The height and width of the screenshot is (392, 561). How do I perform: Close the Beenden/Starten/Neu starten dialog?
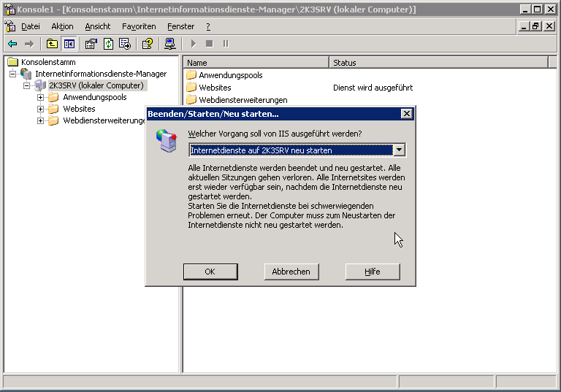pyautogui.click(x=406, y=114)
